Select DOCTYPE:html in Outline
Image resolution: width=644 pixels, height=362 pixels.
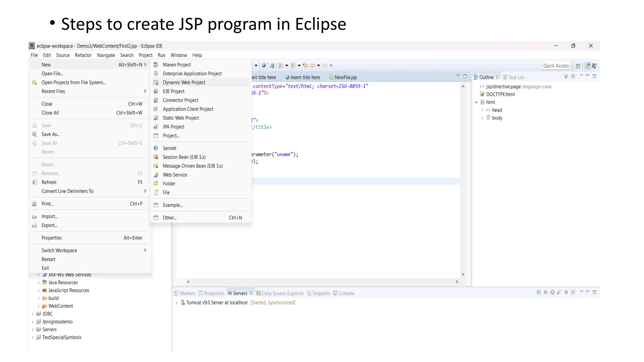[x=497, y=94]
